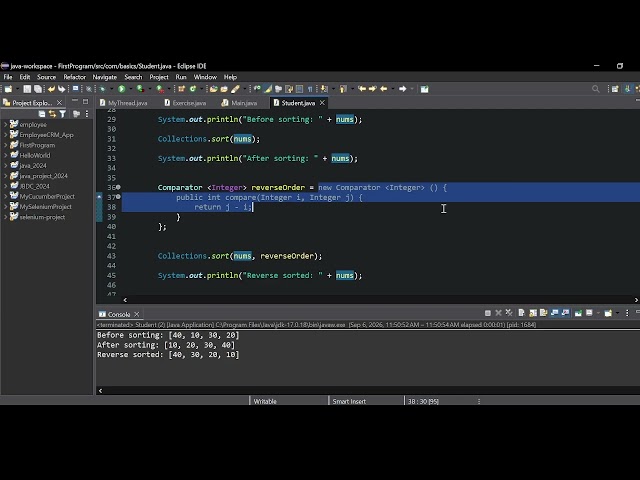Click the Coverage run icon
This screenshot has height=480, width=640.
click(140, 89)
